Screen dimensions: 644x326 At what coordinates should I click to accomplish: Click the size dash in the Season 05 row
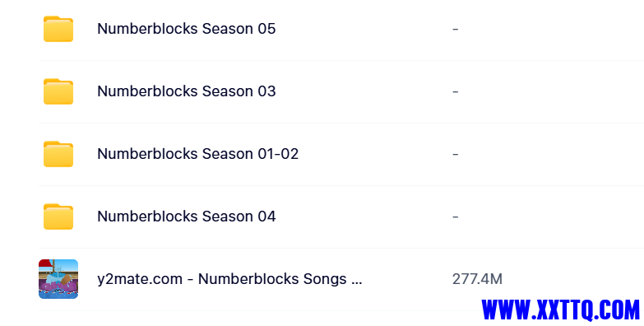455,29
